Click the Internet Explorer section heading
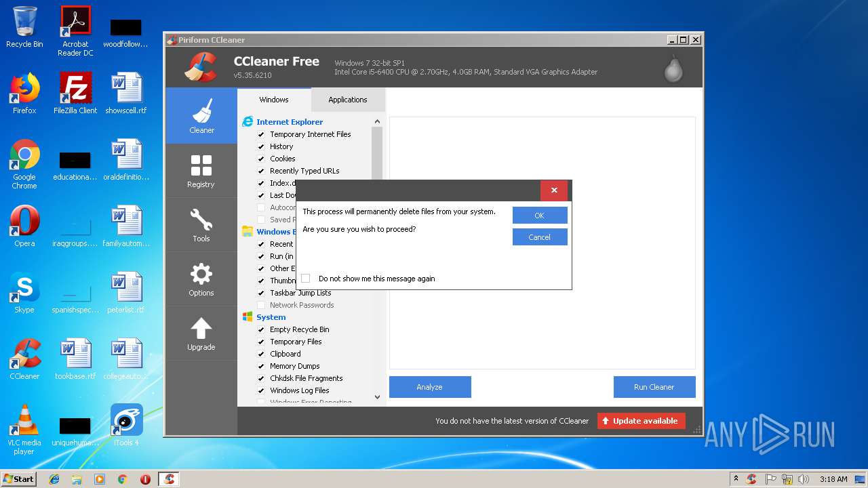This screenshot has height=488, width=868. (290, 122)
